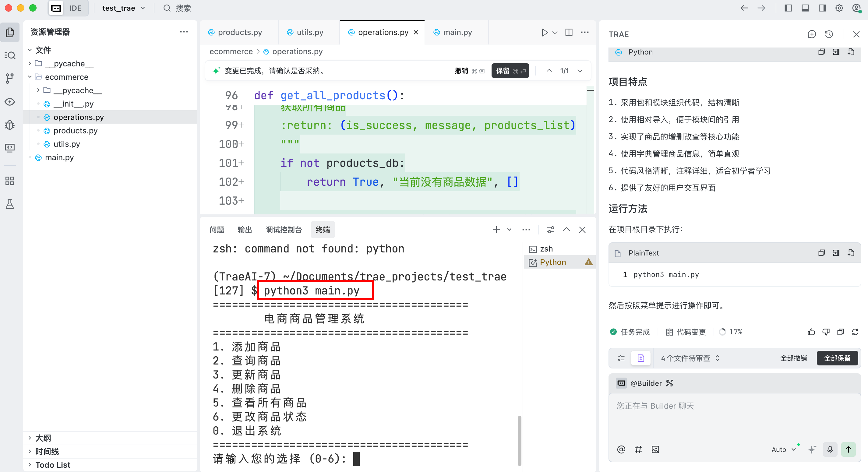This screenshot has width=868, height=472.
Task: Switch to the 输出 panel tab
Action: 244,230
